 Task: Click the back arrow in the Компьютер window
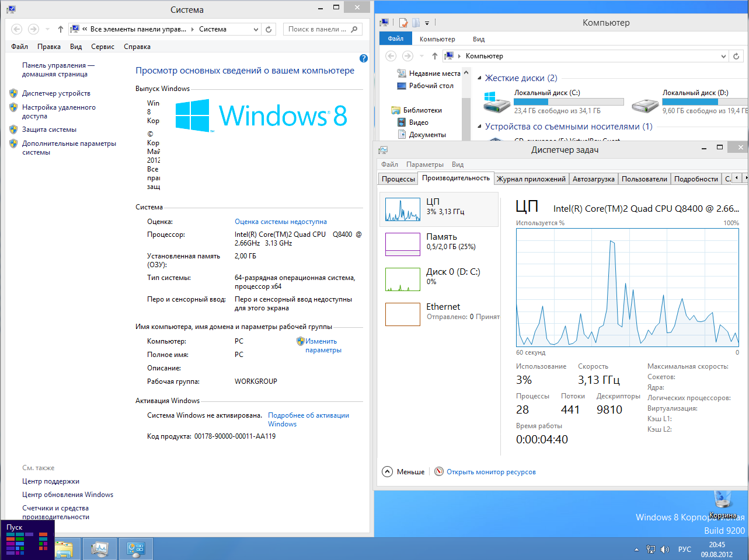coord(391,56)
